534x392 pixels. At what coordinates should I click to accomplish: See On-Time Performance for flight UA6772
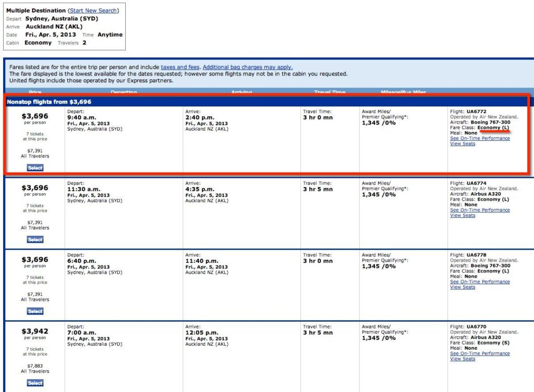pos(480,138)
